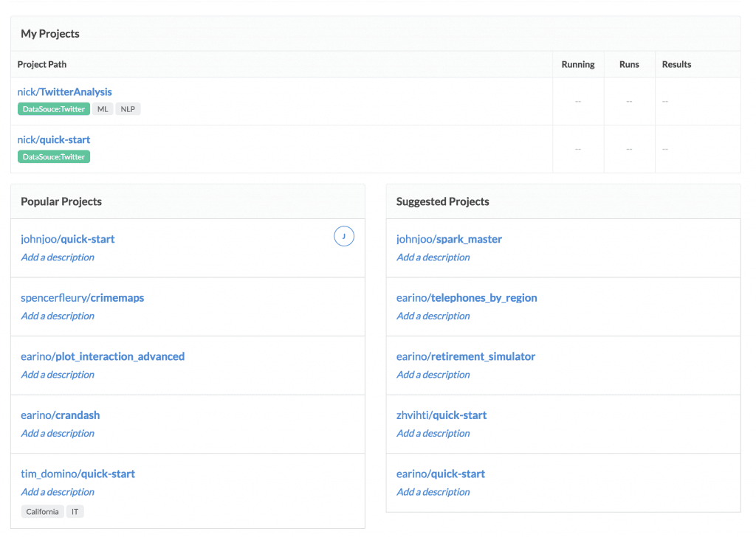Open zhvihti/quick-start project
The image size is (756, 537).
(441, 415)
